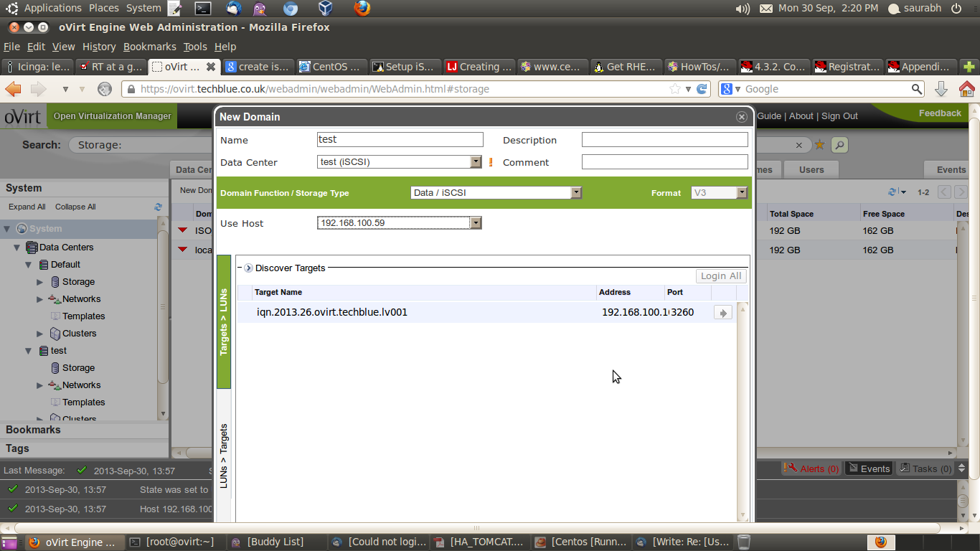Screen dimensions: 980x551
Task: Switch to the LUNs > Targets tab
Action: pyautogui.click(x=224, y=456)
